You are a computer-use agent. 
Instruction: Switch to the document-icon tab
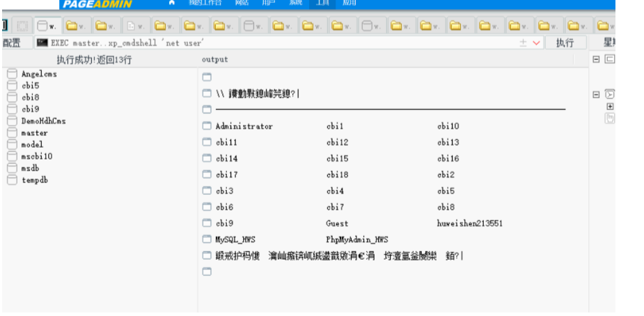(x=136, y=26)
